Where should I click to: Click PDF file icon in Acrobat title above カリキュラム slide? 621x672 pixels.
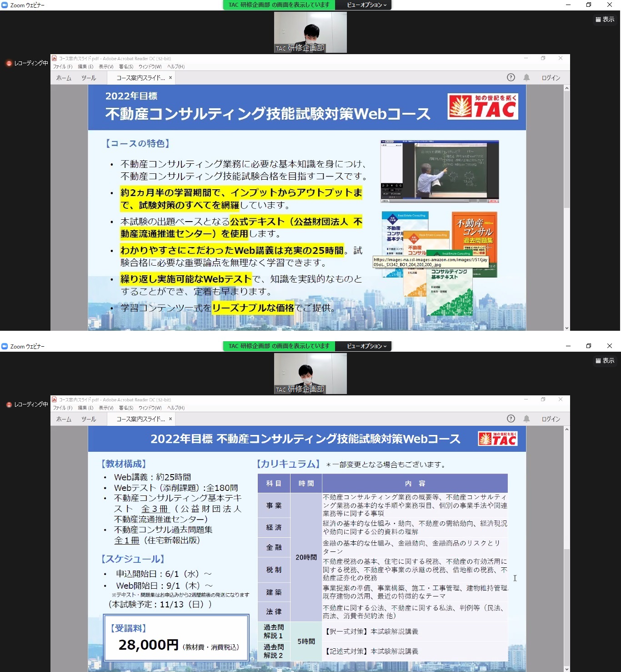pyautogui.click(x=54, y=399)
